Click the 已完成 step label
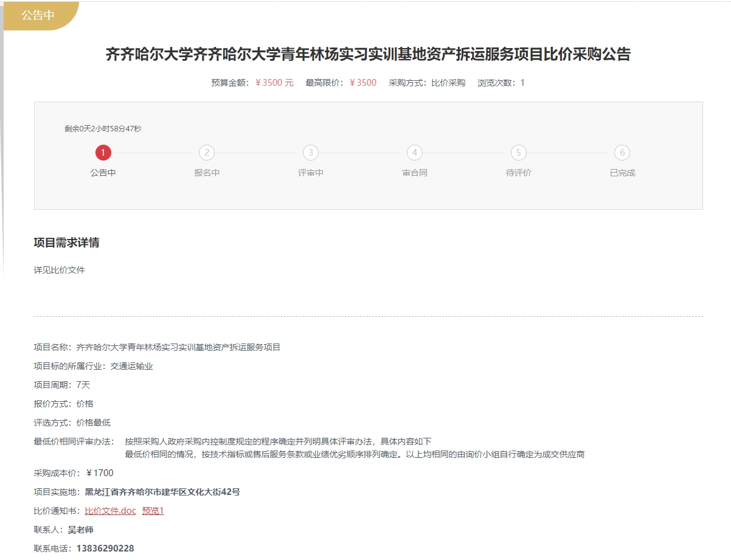Viewport: 731px width, 560px height. (x=622, y=173)
